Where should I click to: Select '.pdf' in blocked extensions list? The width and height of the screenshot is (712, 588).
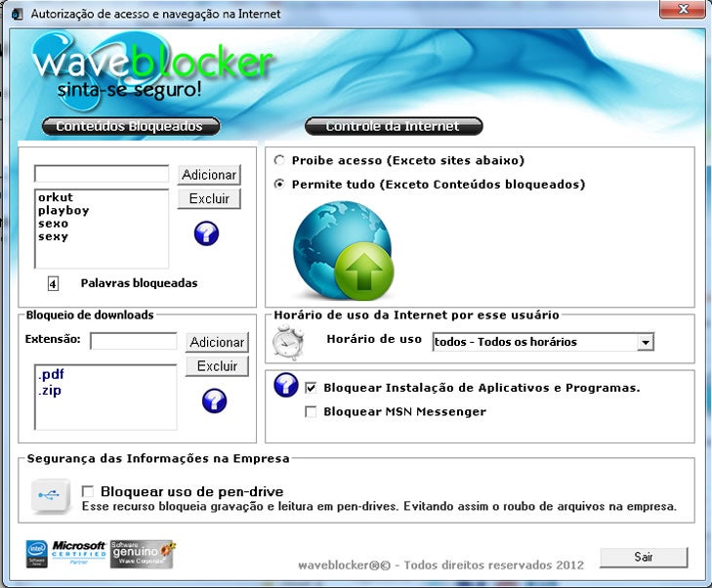pyautogui.click(x=51, y=374)
